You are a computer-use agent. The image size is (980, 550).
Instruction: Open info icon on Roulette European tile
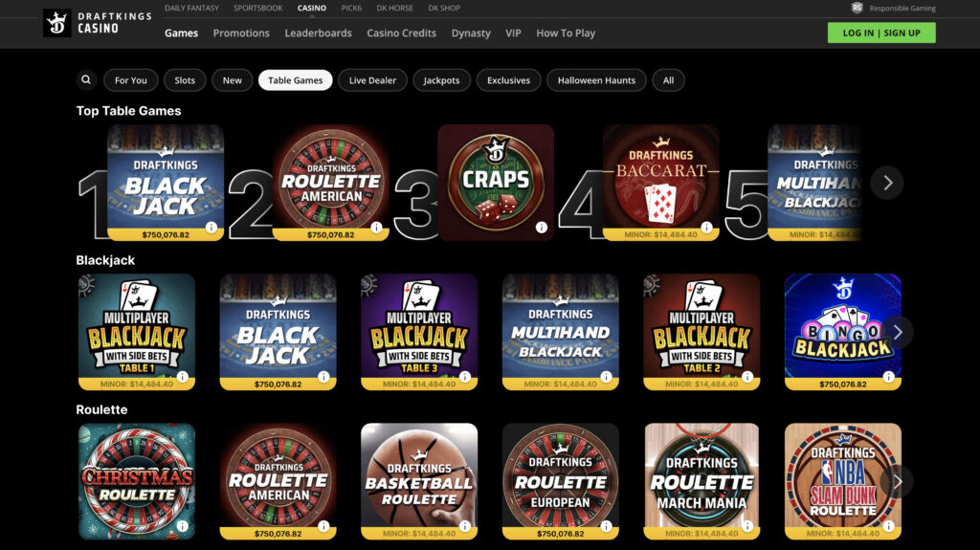click(x=606, y=526)
